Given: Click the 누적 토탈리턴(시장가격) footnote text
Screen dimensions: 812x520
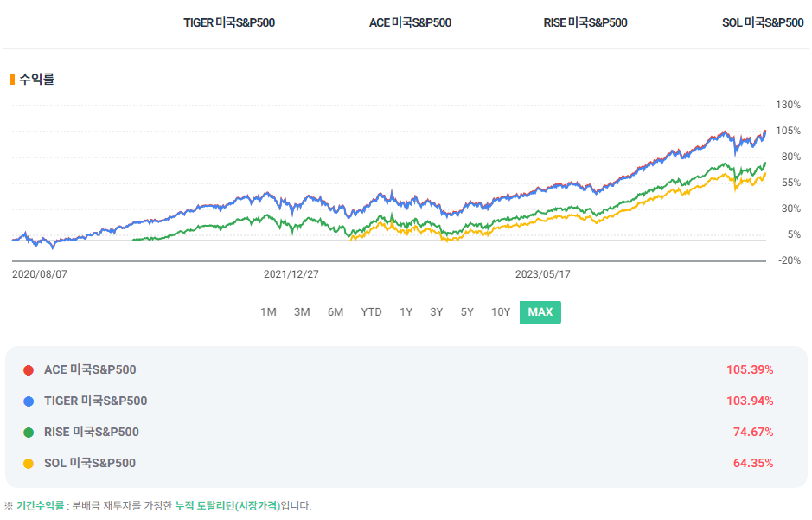Looking at the screenshot, I should [x=227, y=506].
